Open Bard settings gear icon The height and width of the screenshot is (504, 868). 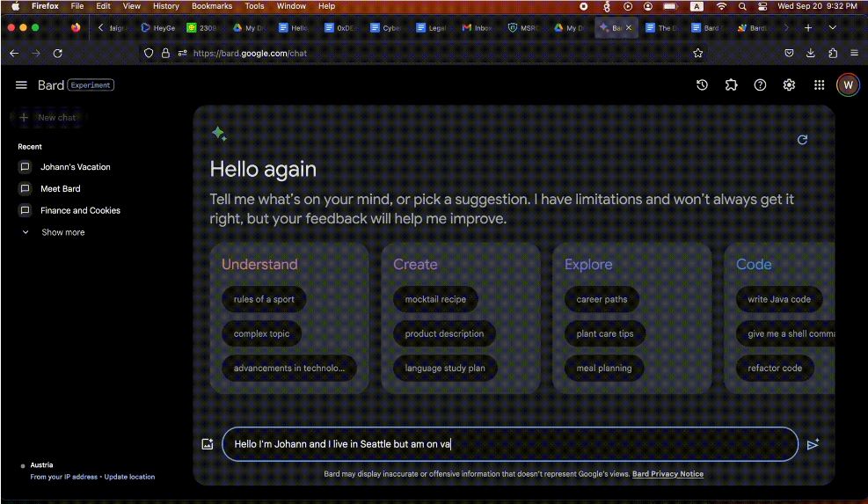click(789, 84)
